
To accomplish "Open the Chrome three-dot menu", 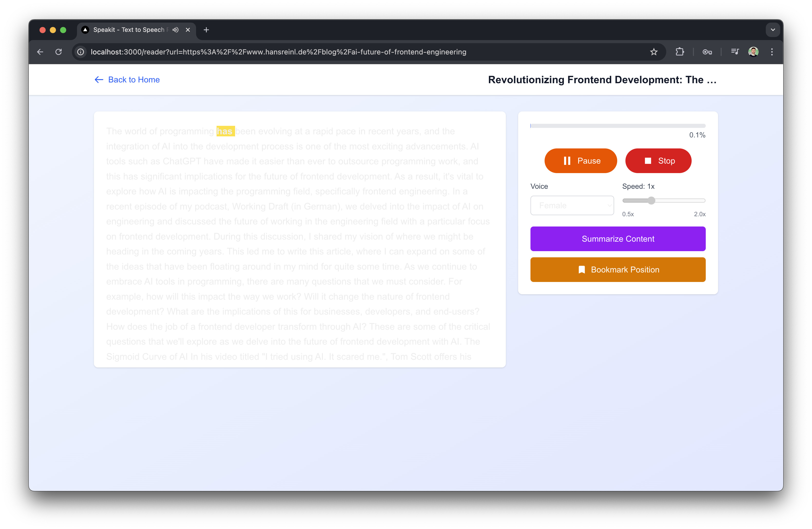I will 772,52.
